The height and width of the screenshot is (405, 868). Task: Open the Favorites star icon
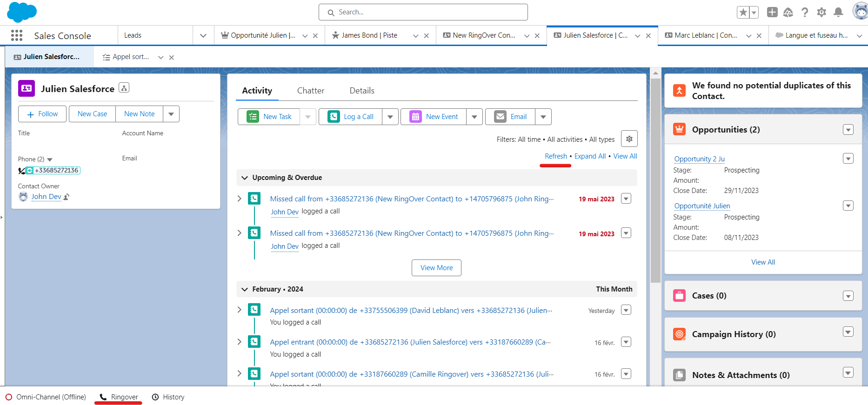(x=743, y=13)
